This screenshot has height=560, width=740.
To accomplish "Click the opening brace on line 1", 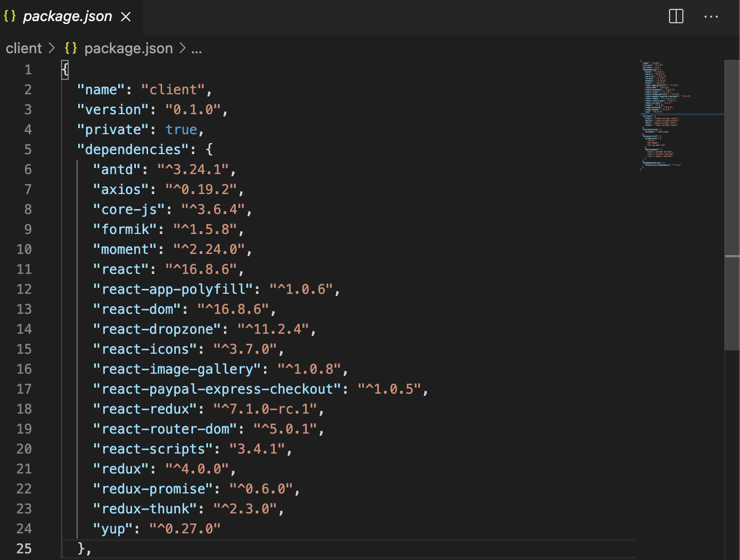I will [x=64, y=69].
